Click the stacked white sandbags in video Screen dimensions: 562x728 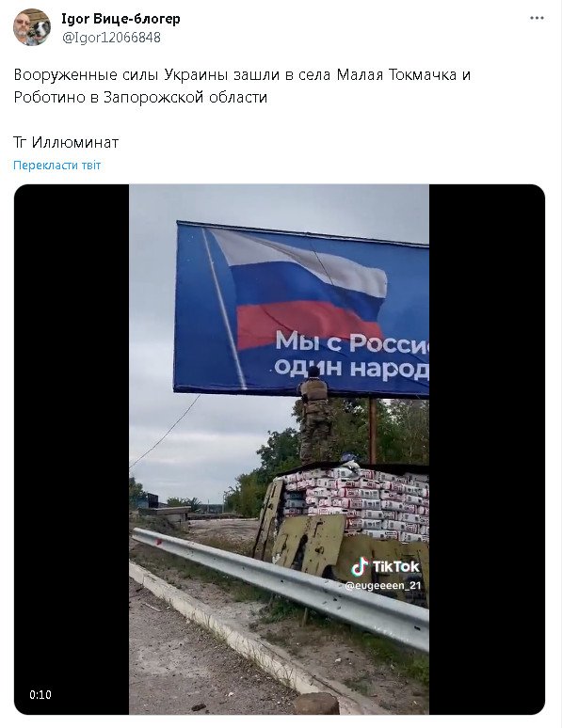click(357, 503)
